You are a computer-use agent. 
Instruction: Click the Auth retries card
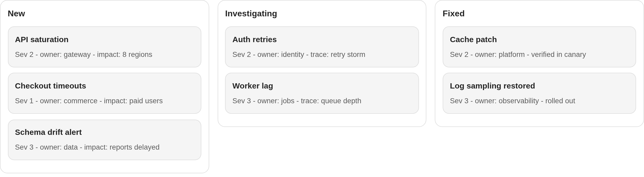[x=322, y=47]
